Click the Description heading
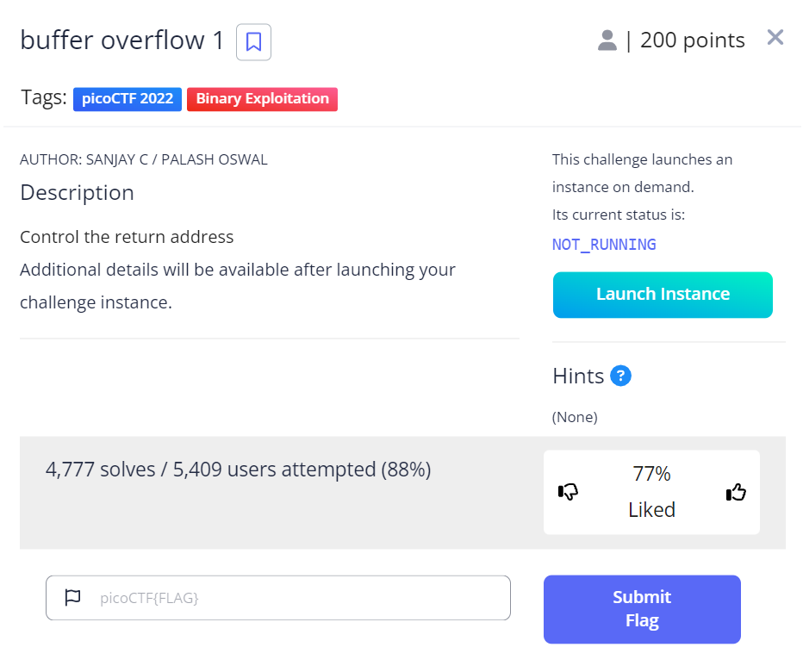The width and height of the screenshot is (803, 672). click(77, 192)
